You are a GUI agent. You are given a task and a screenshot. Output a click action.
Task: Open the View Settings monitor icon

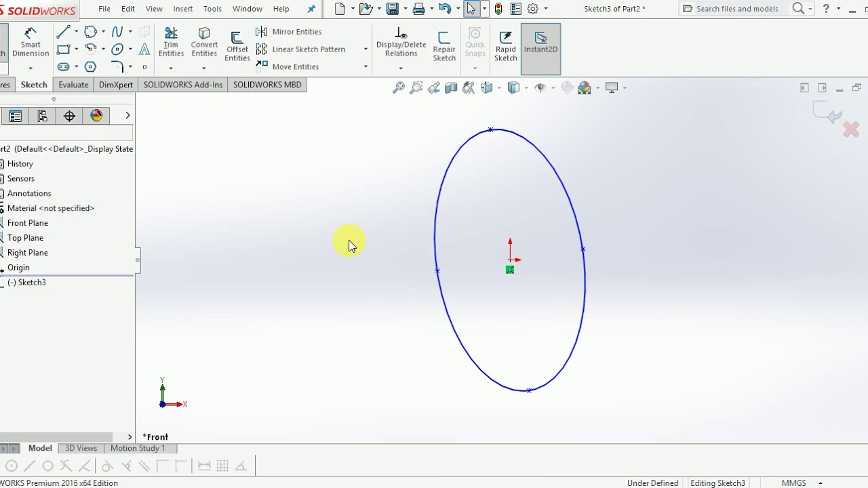tap(612, 87)
